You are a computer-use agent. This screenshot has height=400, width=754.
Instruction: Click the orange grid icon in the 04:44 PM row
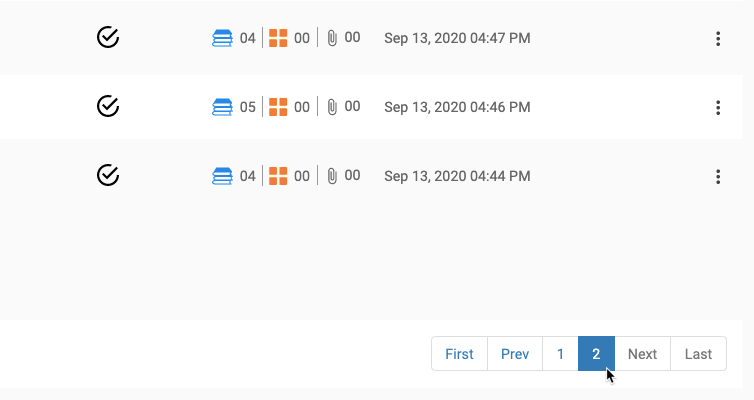(278, 176)
